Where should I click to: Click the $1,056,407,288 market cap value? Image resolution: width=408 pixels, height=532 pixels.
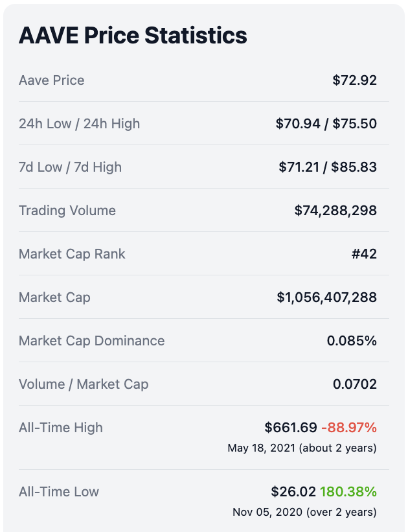[326, 297]
